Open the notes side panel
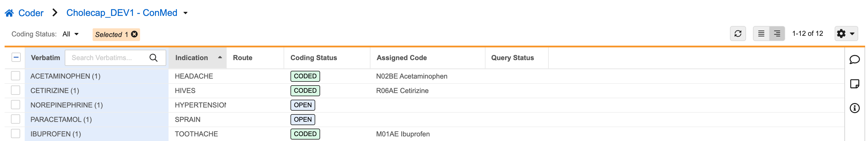 click(854, 84)
